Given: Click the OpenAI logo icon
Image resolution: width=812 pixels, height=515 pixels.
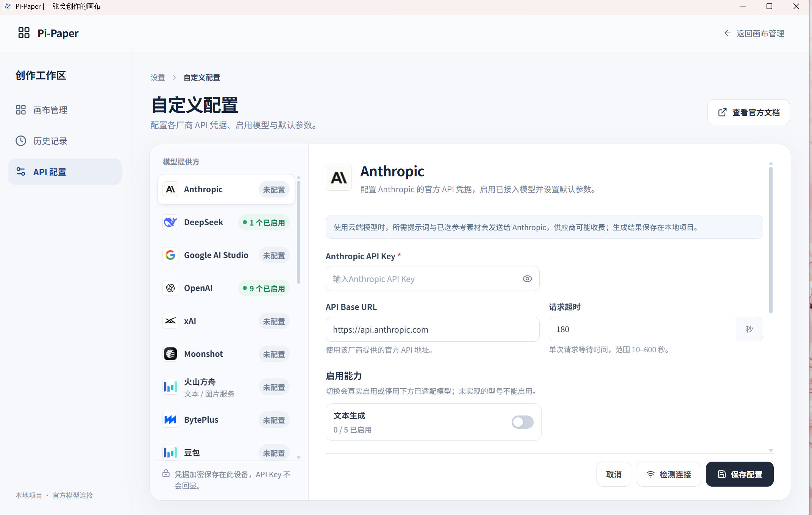Looking at the screenshot, I should (170, 288).
